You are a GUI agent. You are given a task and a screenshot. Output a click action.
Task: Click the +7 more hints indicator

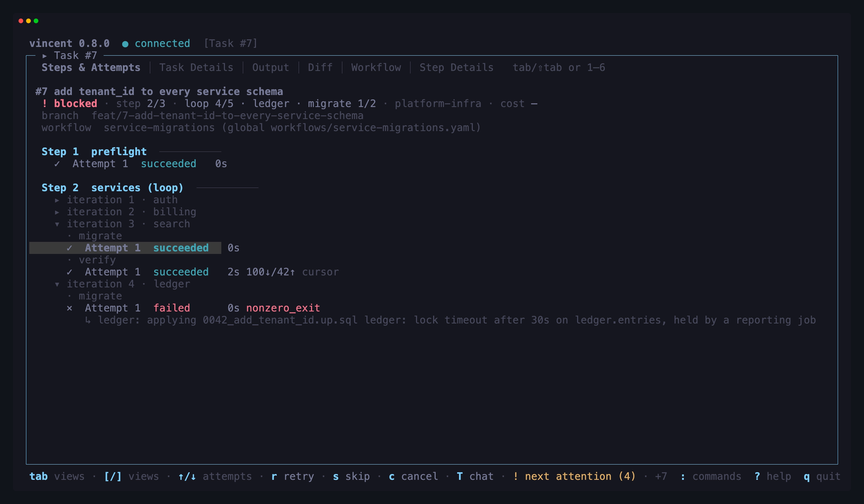pyautogui.click(x=661, y=476)
